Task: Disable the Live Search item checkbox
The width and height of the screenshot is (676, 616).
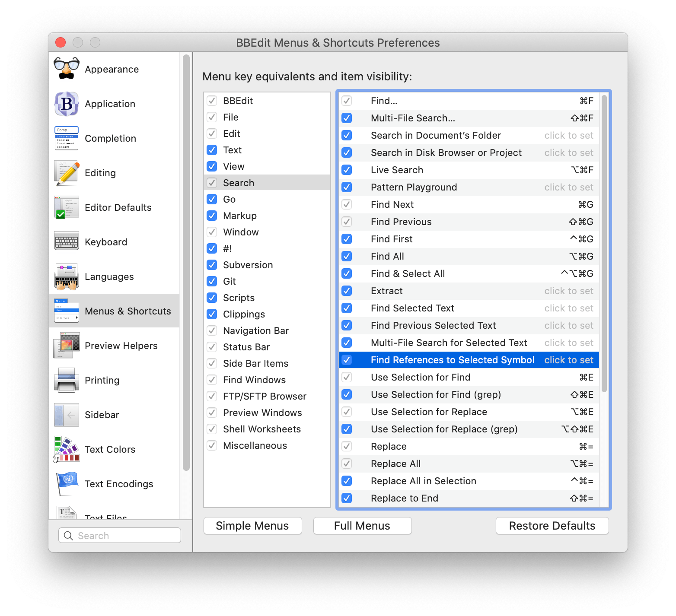Action: coord(347,170)
